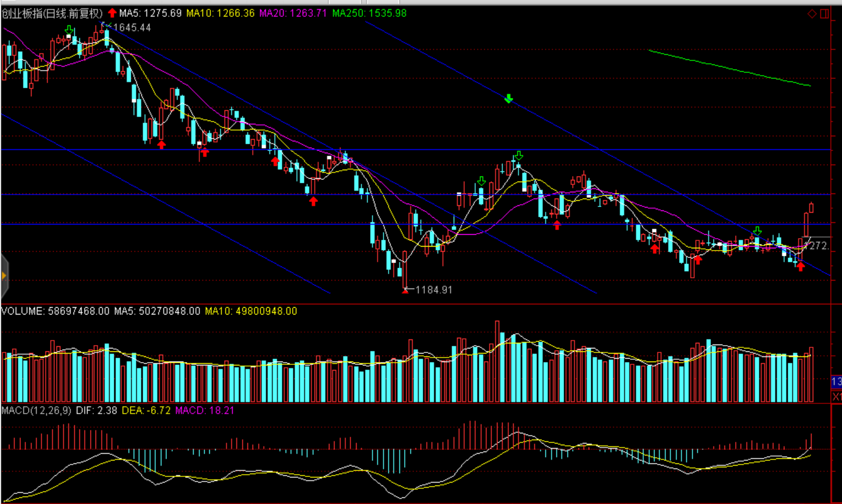Viewport: 842px width, 504px height.
Task: Click the MACD(12,26,9) indicator label
Action: [x=36, y=410]
